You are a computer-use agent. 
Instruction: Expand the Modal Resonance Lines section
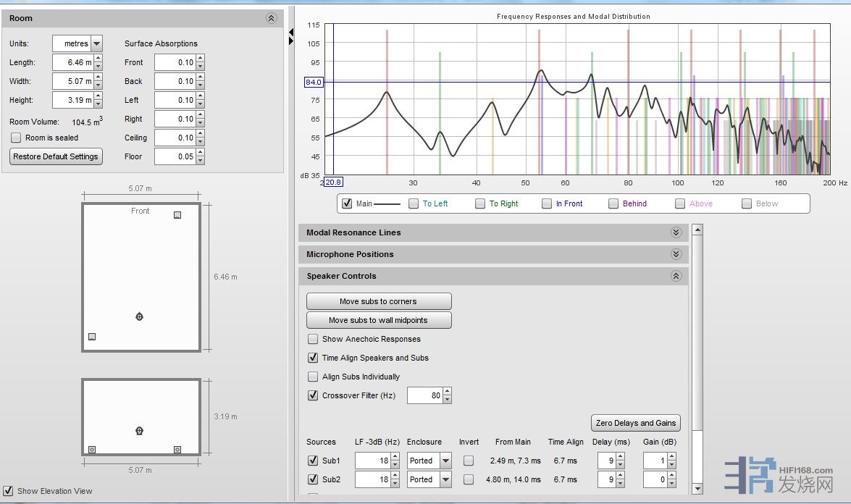(676, 232)
